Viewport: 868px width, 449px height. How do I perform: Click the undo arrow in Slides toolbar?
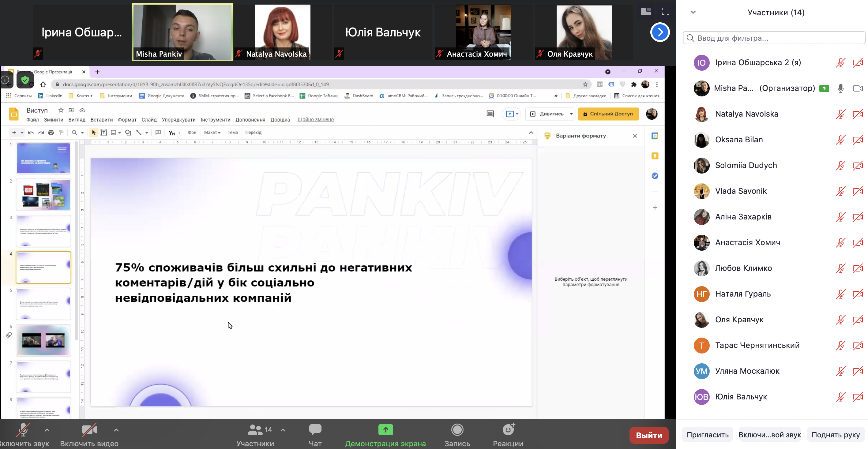click(31, 133)
